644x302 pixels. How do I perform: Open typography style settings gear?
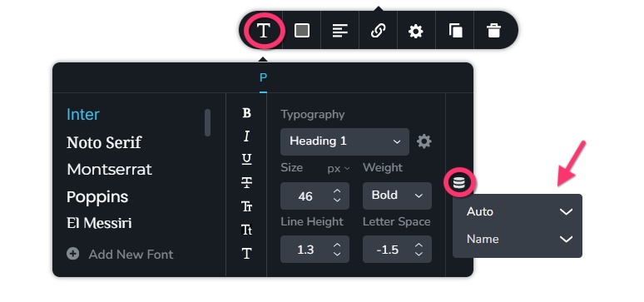[424, 141]
